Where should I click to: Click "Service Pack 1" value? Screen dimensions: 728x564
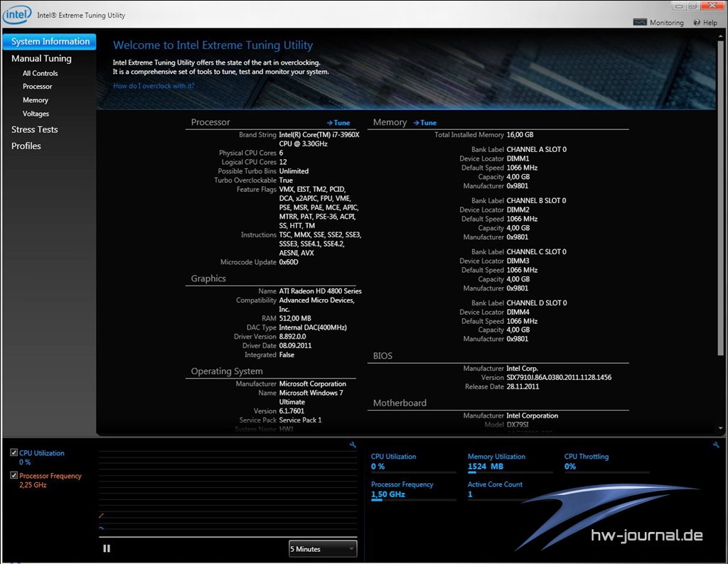[x=301, y=421]
